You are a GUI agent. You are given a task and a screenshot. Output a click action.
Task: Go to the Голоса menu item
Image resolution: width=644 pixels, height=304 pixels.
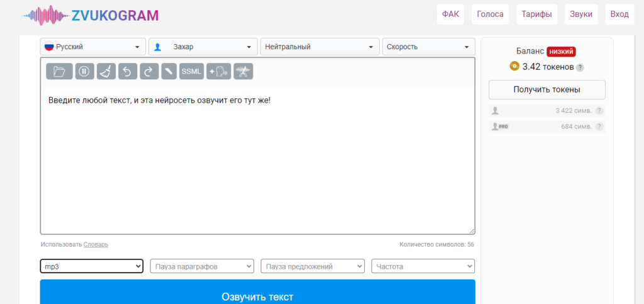(490, 14)
